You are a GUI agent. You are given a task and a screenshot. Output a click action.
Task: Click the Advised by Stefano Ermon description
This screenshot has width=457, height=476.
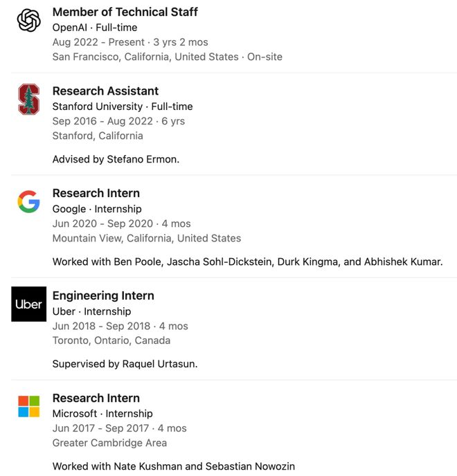coord(116,159)
